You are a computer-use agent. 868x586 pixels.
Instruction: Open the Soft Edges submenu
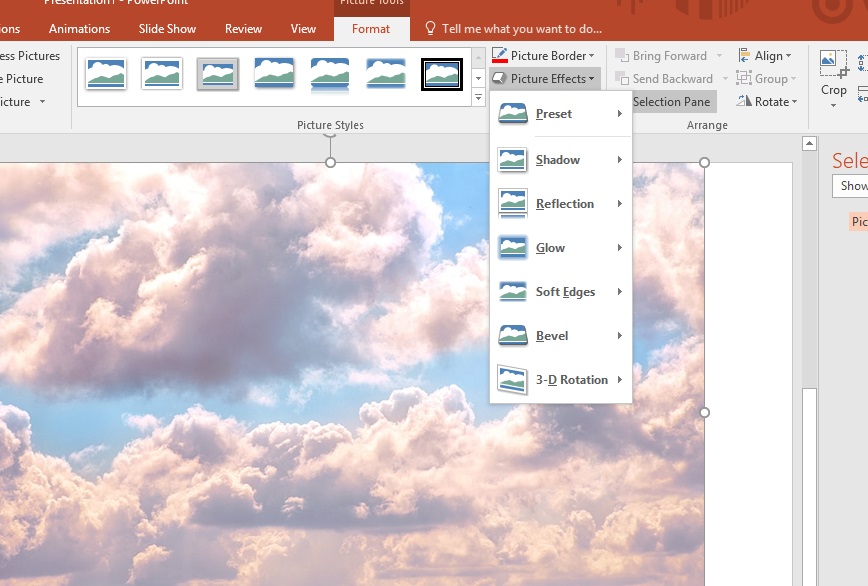(x=561, y=292)
